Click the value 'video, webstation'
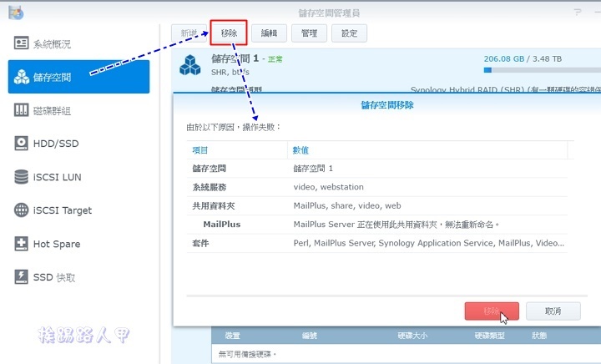601x364 pixels. coord(329,187)
